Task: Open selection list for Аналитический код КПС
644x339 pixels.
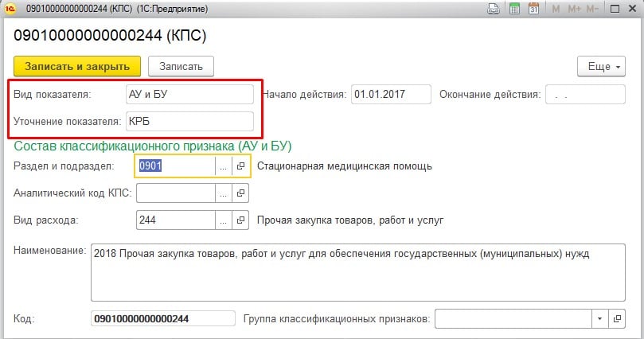Action: [x=224, y=193]
